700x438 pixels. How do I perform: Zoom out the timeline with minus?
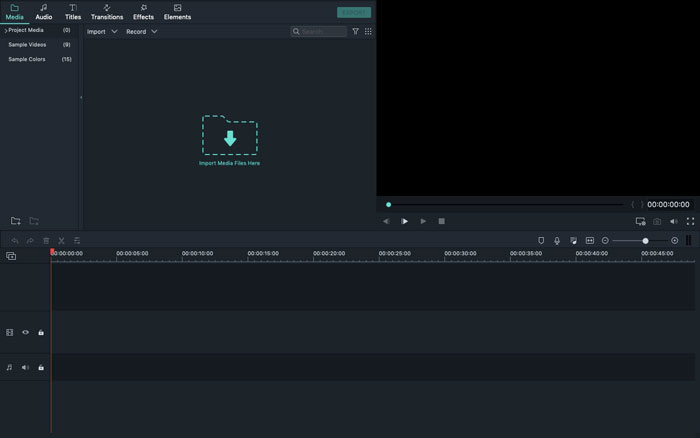click(x=605, y=241)
